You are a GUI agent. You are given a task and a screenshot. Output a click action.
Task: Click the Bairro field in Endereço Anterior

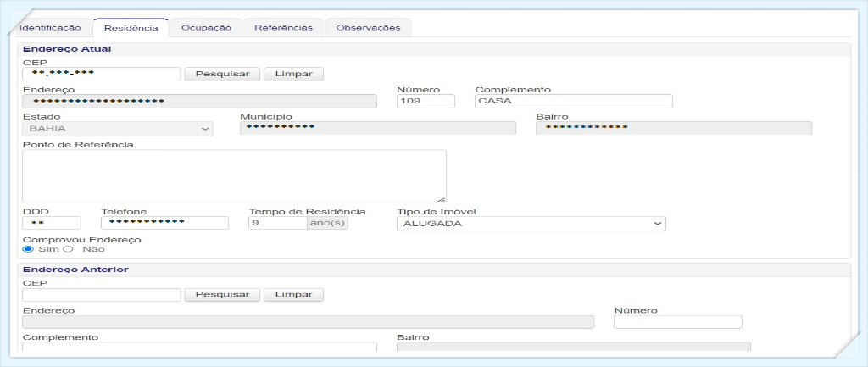(574, 347)
